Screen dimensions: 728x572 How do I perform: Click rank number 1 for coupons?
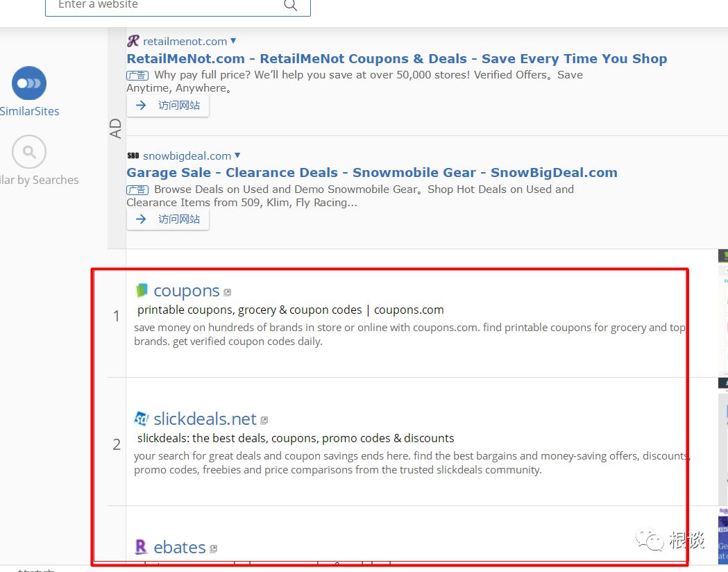tap(117, 316)
